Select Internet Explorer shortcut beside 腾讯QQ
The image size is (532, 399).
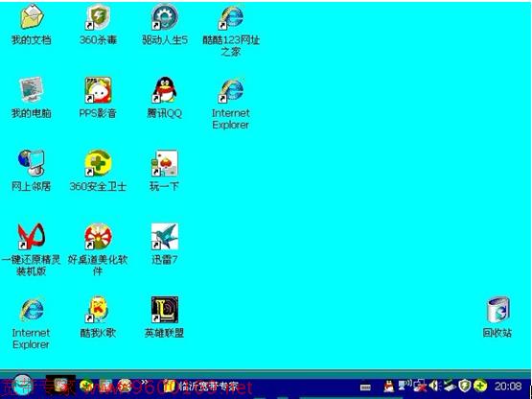tap(231, 90)
